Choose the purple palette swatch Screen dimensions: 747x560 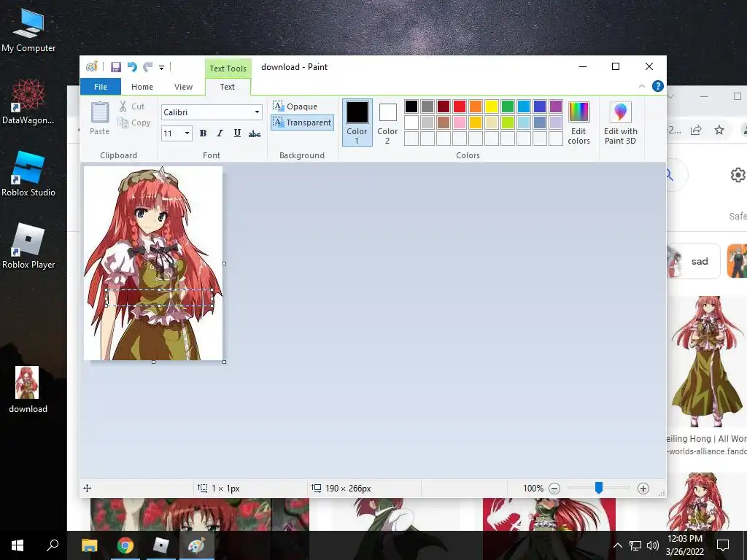click(555, 106)
